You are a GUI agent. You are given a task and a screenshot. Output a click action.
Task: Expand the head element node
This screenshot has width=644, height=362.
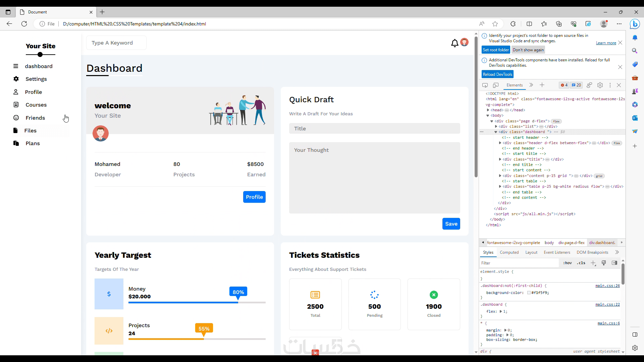point(488,110)
